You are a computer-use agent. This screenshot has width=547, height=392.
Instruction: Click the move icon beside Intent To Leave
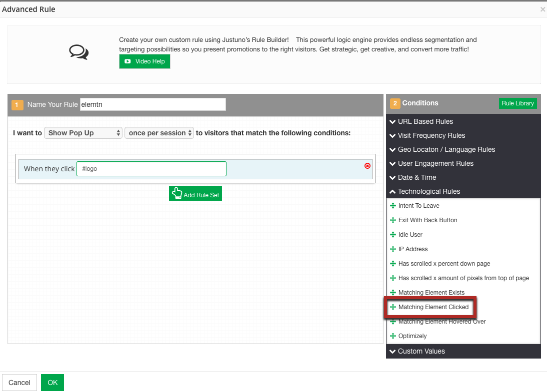point(393,206)
